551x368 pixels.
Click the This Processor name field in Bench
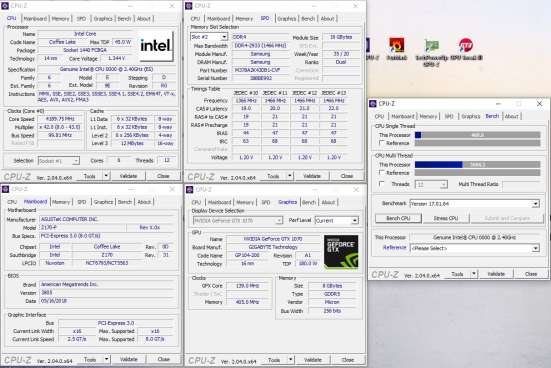(474, 237)
